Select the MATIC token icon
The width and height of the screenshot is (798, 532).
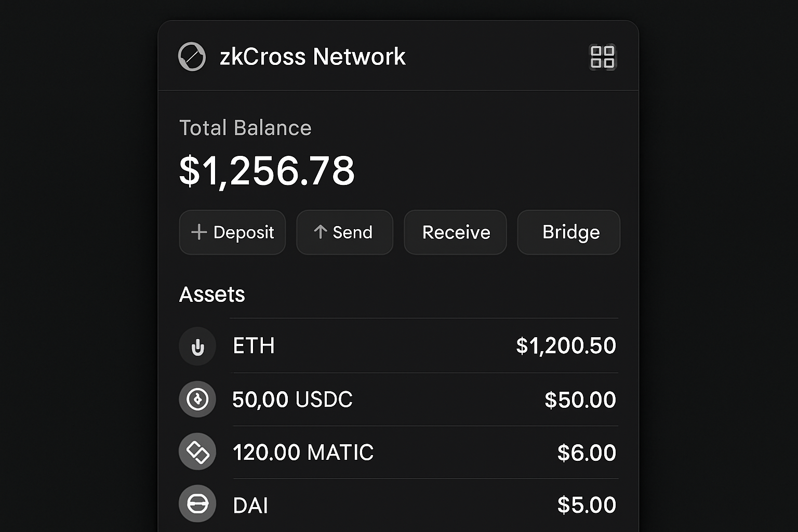pyautogui.click(x=197, y=451)
